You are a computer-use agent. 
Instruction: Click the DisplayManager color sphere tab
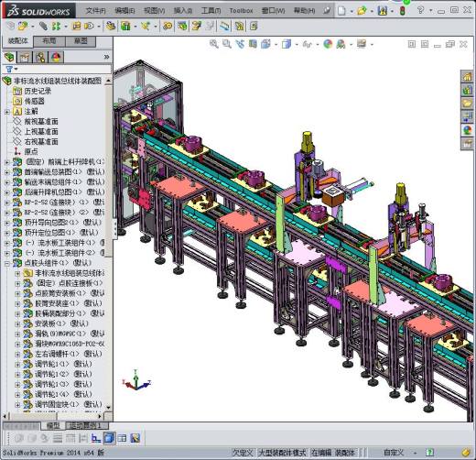point(56,57)
